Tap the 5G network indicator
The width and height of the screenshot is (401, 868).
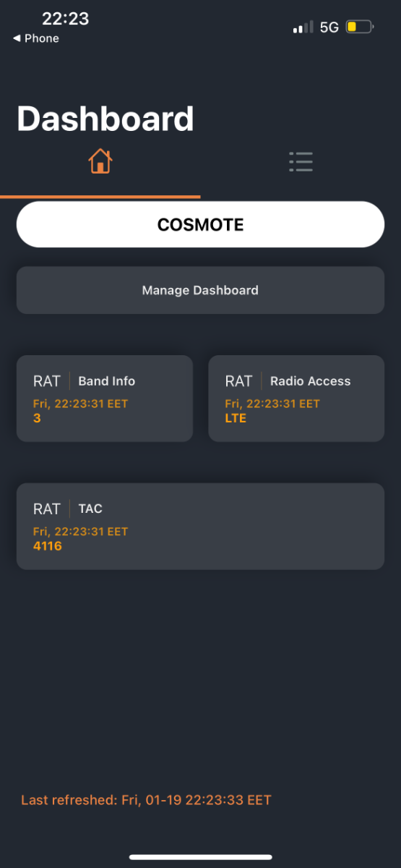coord(329,27)
